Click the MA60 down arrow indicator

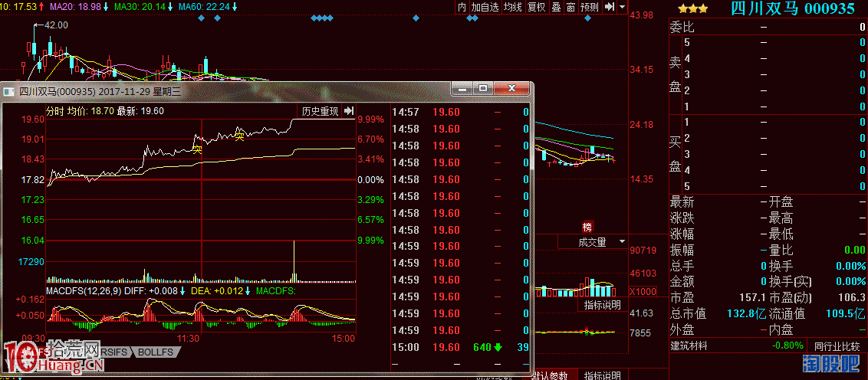[235, 7]
